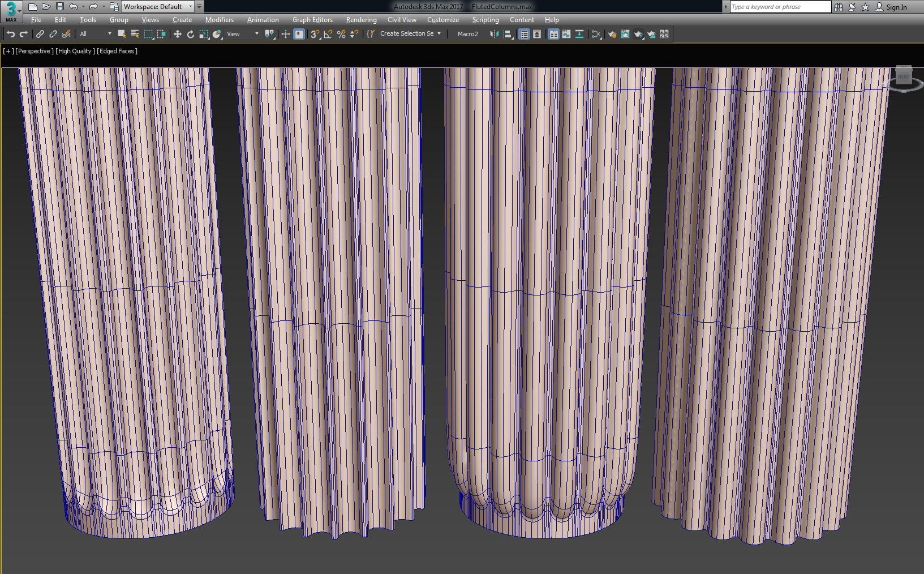Image resolution: width=924 pixels, height=574 pixels.
Task: Open the Rendering menu
Action: (x=361, y=19)
